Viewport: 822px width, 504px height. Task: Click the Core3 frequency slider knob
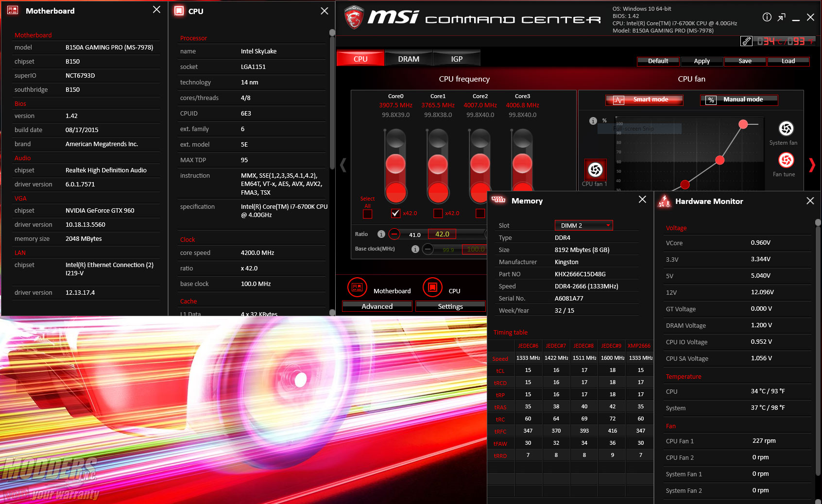522,164
